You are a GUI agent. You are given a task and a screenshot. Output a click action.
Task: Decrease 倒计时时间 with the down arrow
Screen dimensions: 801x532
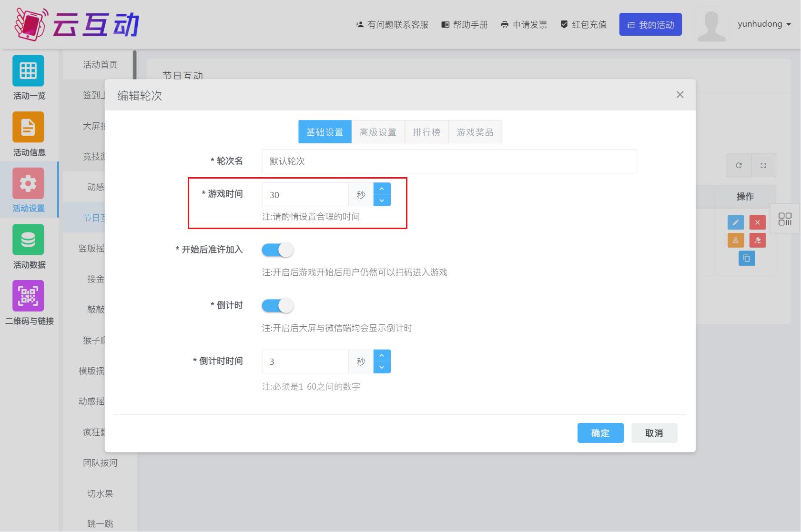coord(382,367)
